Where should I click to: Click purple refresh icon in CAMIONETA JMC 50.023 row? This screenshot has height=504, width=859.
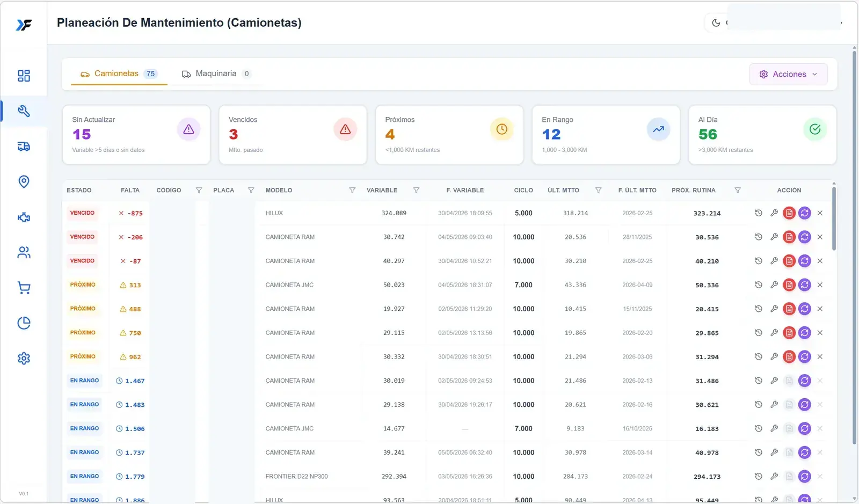click(804, 285)
